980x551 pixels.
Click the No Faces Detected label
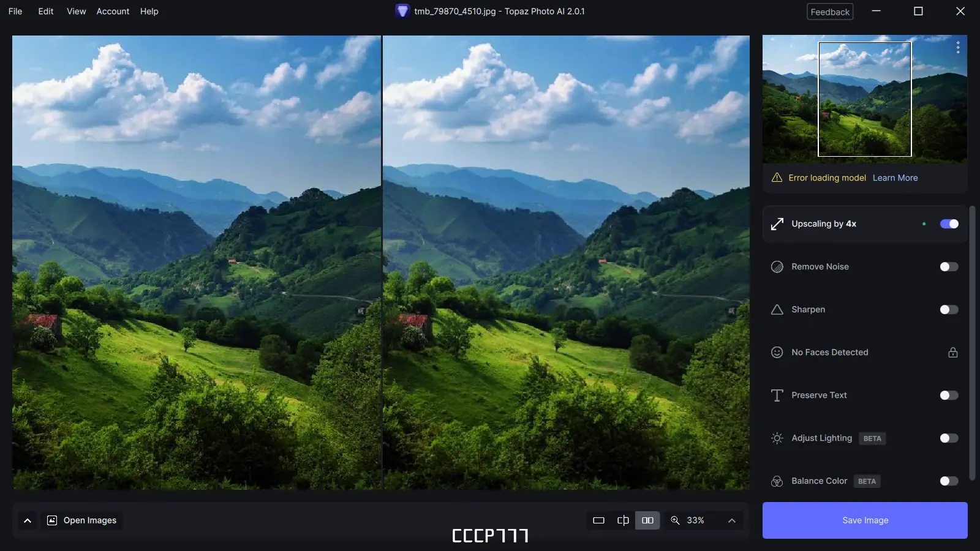pos(830,353)
